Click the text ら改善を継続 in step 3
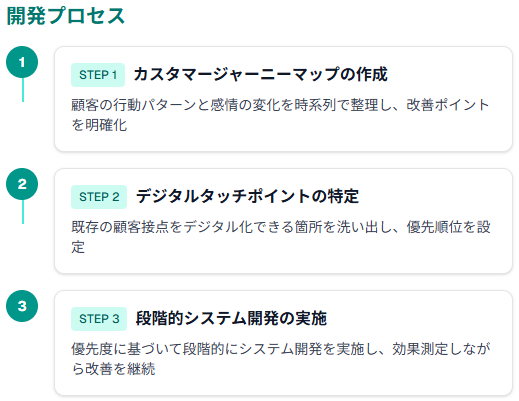 (113, 369)
